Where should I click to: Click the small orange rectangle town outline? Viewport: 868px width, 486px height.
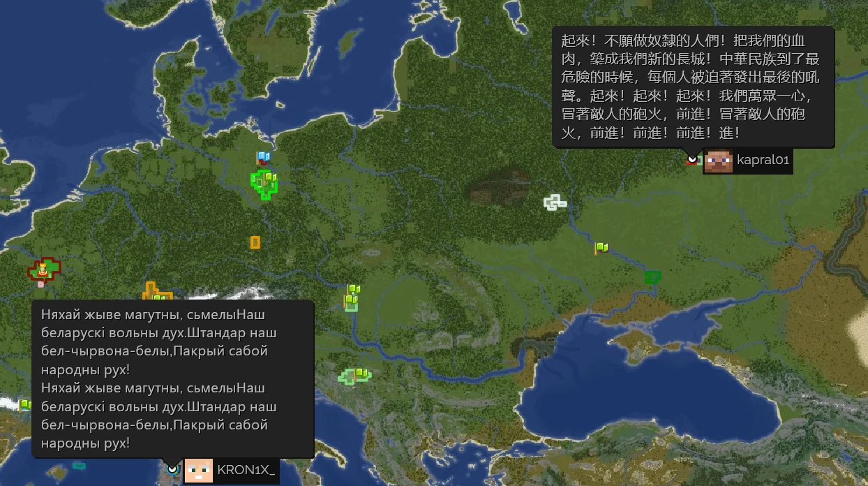coord(255,242)
